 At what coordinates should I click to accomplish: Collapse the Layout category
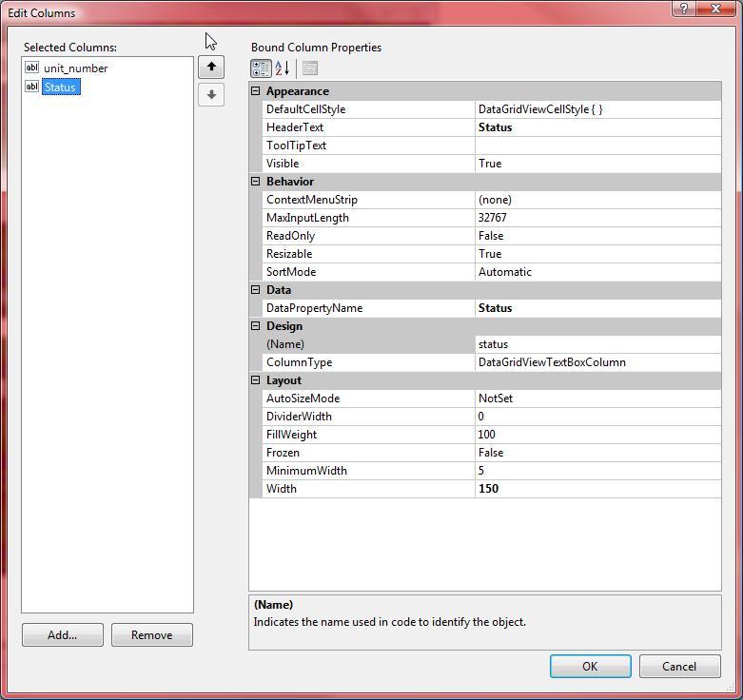coord(256,380)
